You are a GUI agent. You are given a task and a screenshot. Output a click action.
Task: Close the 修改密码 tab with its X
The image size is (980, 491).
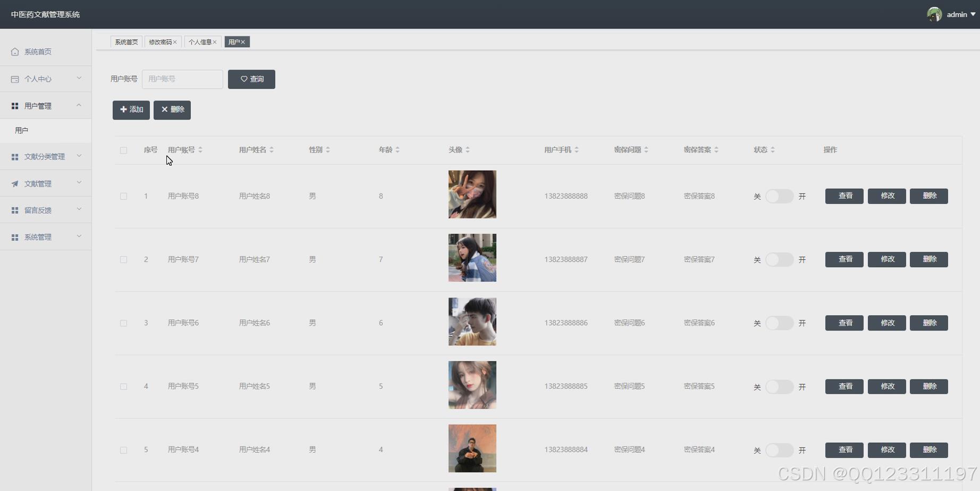(x=175, y=42)
